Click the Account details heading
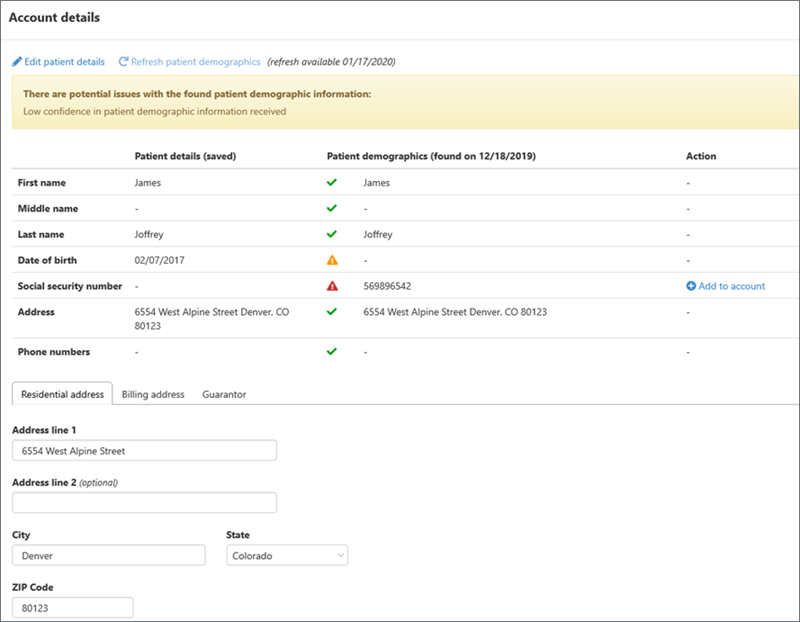Screen dimensions: 800x622 click(x=54, y=17)
